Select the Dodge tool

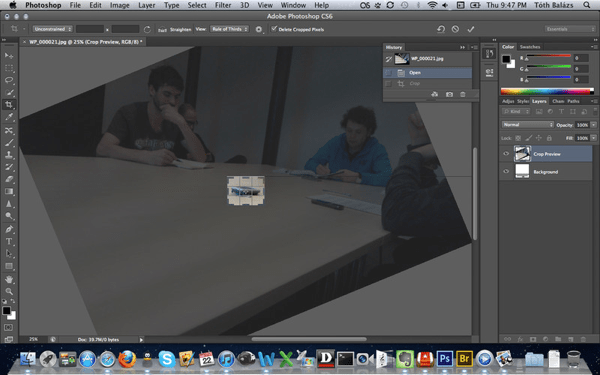9,216
